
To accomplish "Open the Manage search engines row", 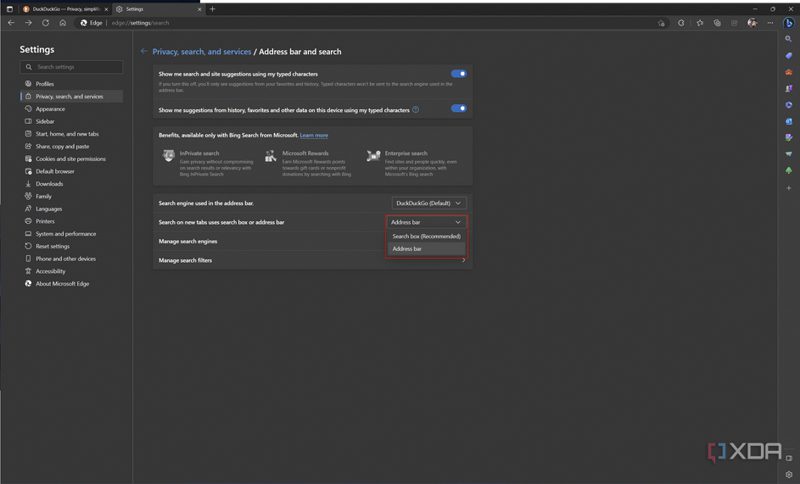I will (312, 241).
